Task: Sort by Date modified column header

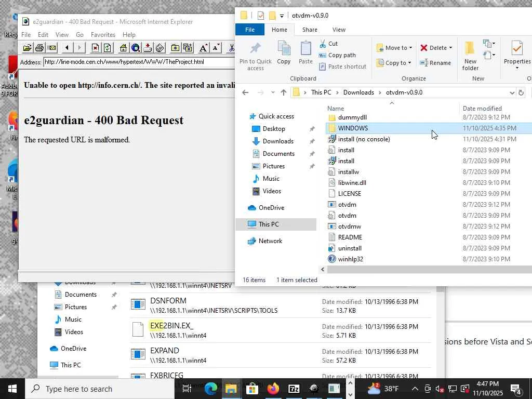Action: coord(482,109)
